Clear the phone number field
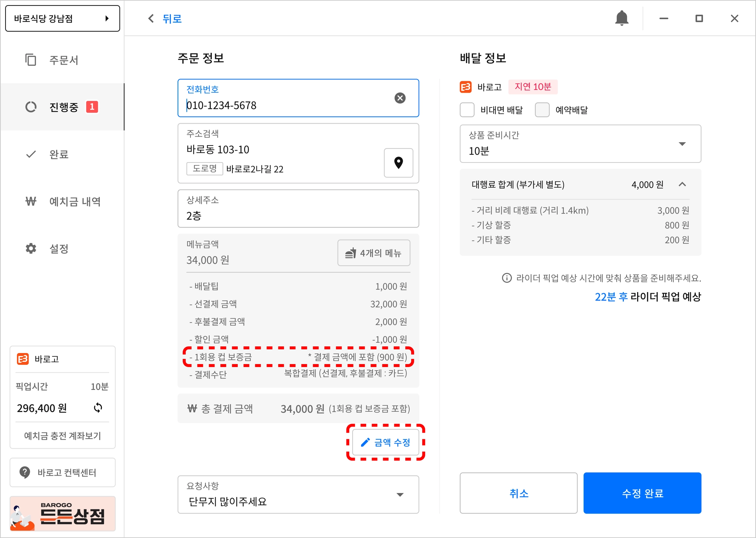Viewport: 756px width, 538px height. pos(400,98)
